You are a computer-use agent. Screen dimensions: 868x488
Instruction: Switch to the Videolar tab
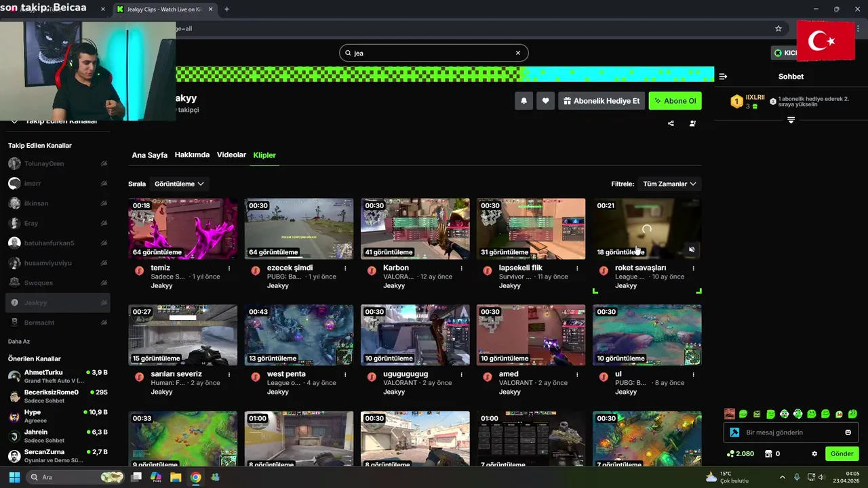point(231,155)
